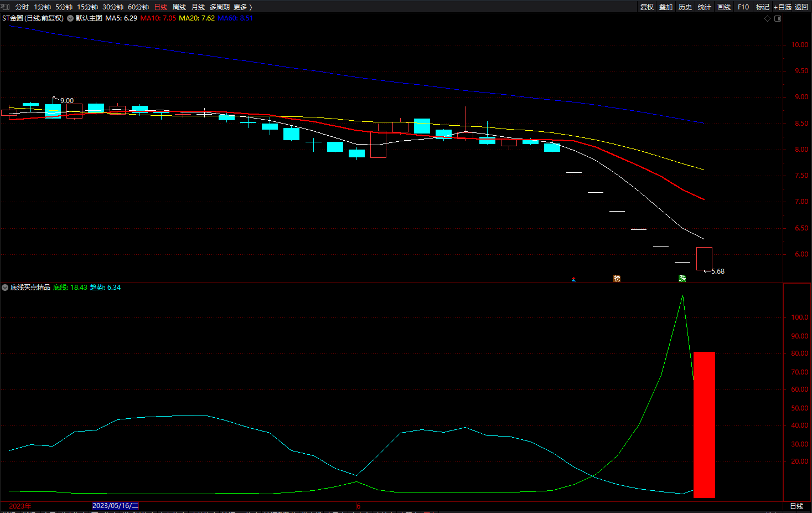The image size is (812, 513).
Task: Click the 返回 back button
Action: tap(801, 7)
